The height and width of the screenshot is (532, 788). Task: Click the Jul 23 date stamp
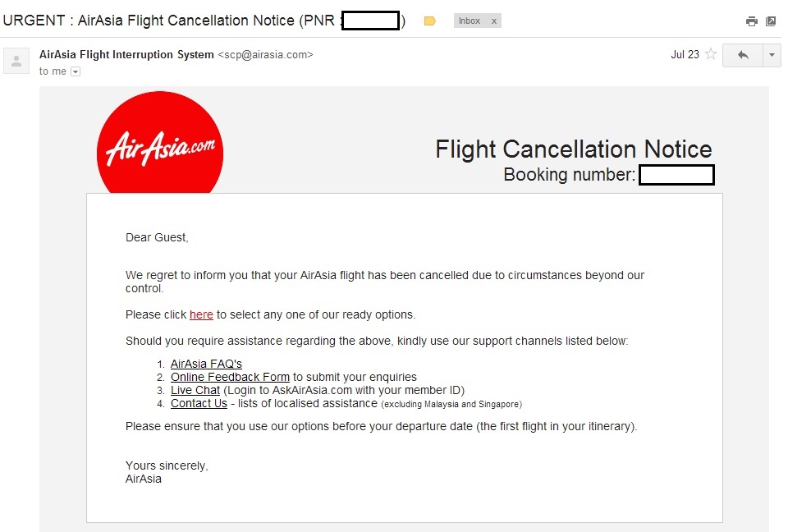coord(685,54)
